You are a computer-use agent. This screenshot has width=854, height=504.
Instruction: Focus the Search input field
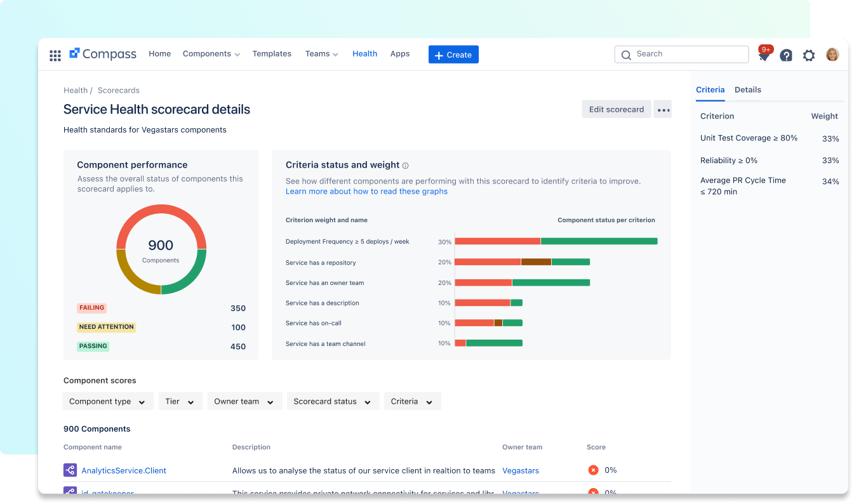682,55
